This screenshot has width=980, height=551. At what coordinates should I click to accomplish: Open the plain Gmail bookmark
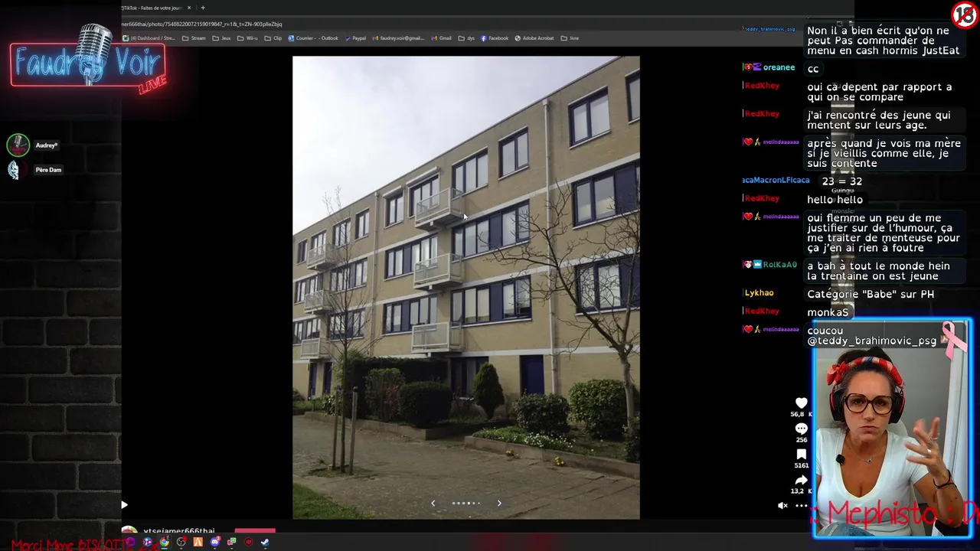[x=441, y=38]
